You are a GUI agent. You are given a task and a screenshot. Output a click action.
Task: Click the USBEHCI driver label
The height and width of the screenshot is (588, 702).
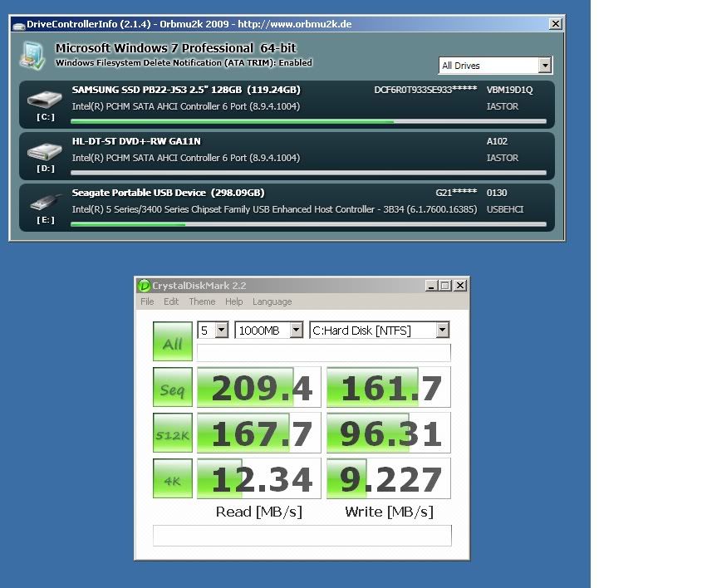tap(505, 209)
